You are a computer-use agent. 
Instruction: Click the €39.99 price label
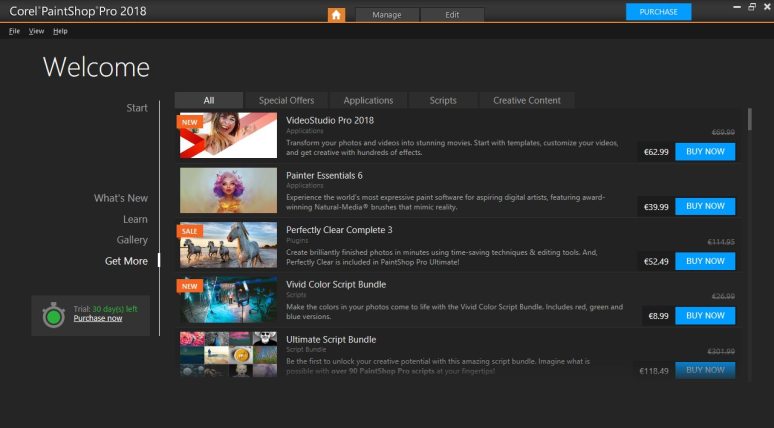656,207
